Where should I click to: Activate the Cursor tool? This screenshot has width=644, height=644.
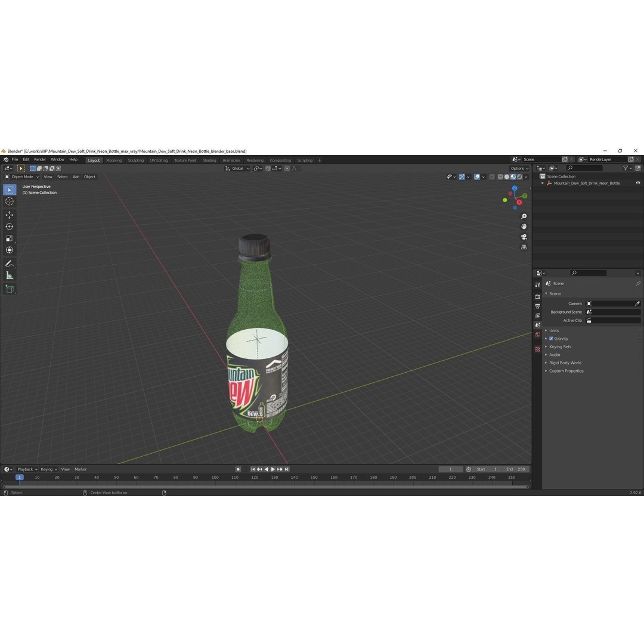coord(10,202)
